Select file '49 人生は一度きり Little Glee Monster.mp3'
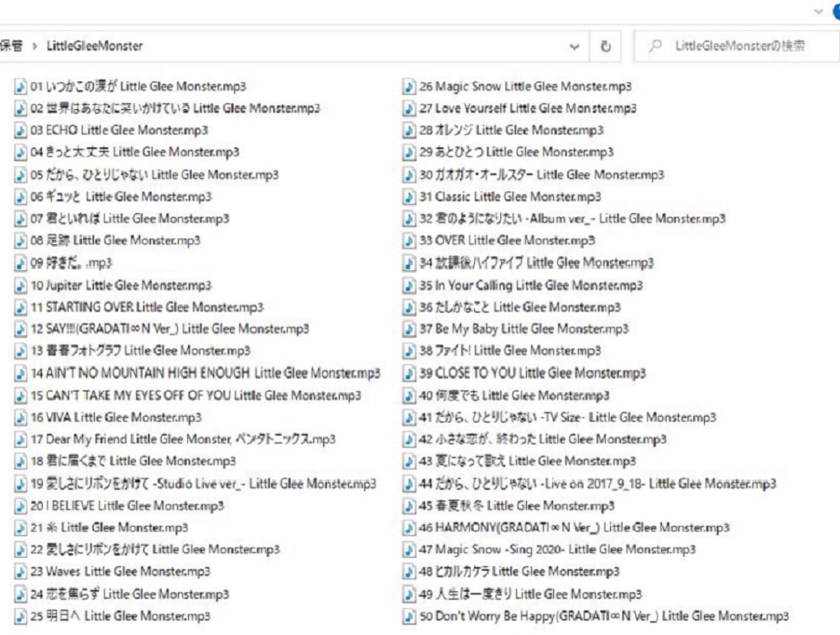Image resolution: width=840 pixels, height=635 pixels. 522,595
